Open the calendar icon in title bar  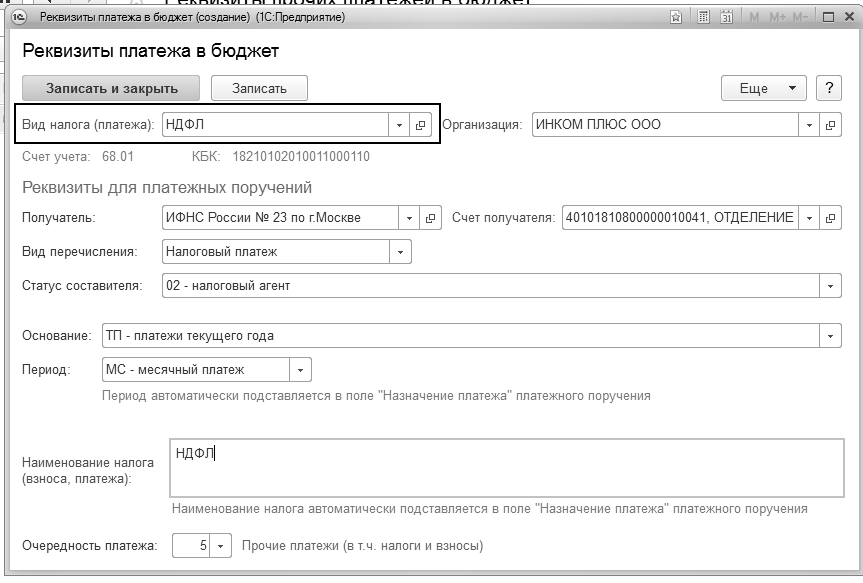click(x=727, y=17)
